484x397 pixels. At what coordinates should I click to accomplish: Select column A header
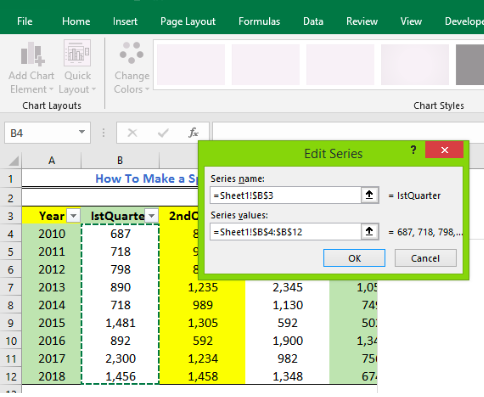(51, 161)
